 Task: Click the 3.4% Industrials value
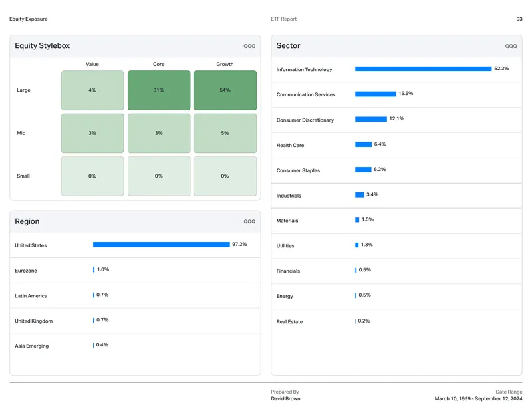tap(372, 194)
